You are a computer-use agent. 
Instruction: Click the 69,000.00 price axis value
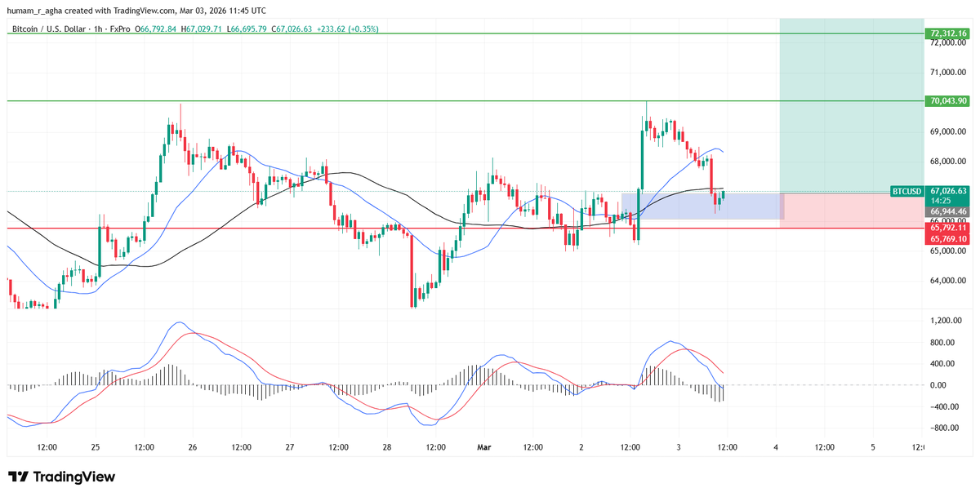[947, 131]
